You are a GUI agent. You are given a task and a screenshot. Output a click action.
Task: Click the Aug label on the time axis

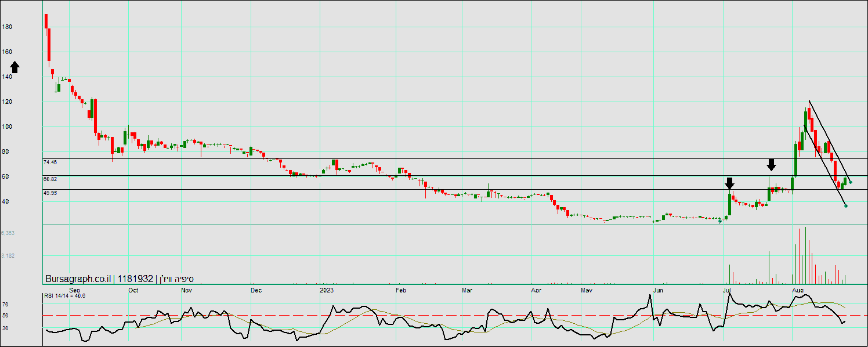click(x=798, y=289)
